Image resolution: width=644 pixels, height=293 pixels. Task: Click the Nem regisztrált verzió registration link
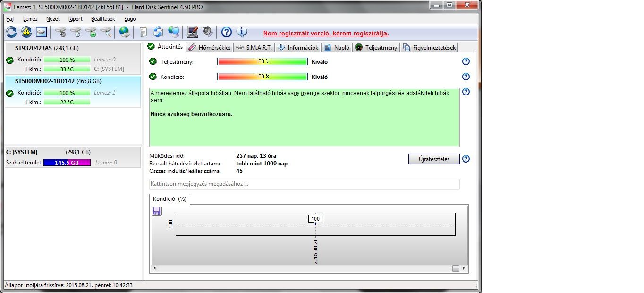click(326, 33)
